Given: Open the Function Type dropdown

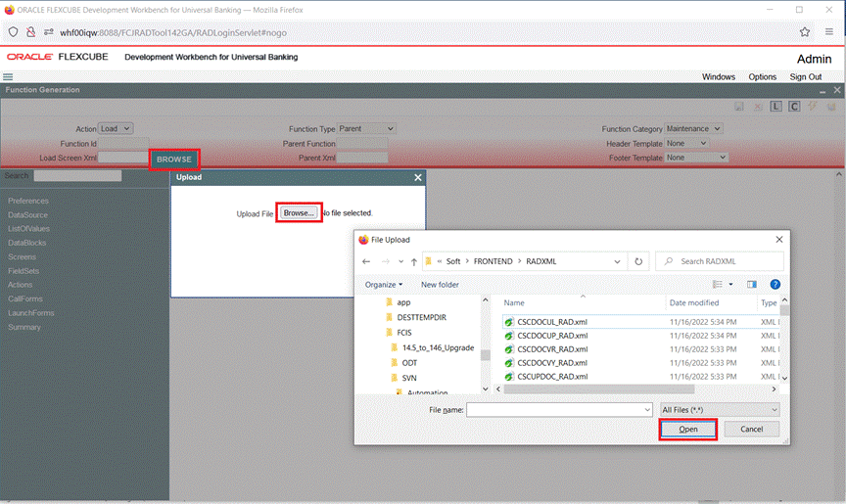Looking at the screenshot, I should [366, 129].
